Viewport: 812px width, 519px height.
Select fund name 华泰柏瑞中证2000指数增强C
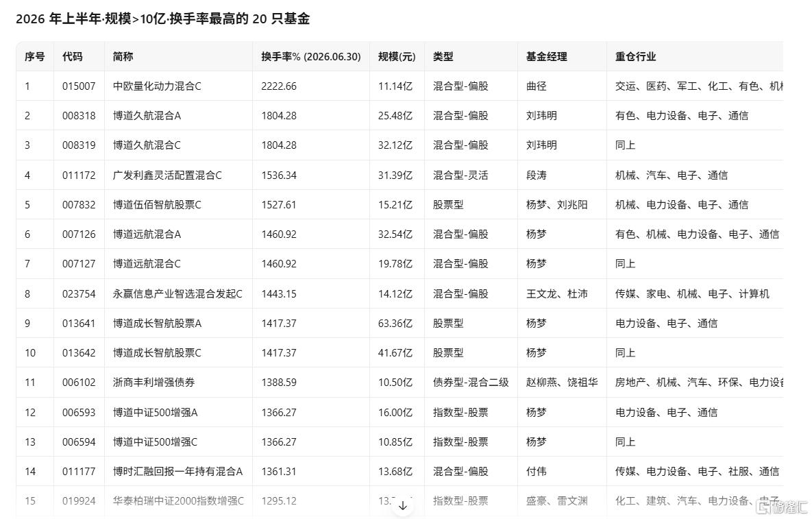178,501
